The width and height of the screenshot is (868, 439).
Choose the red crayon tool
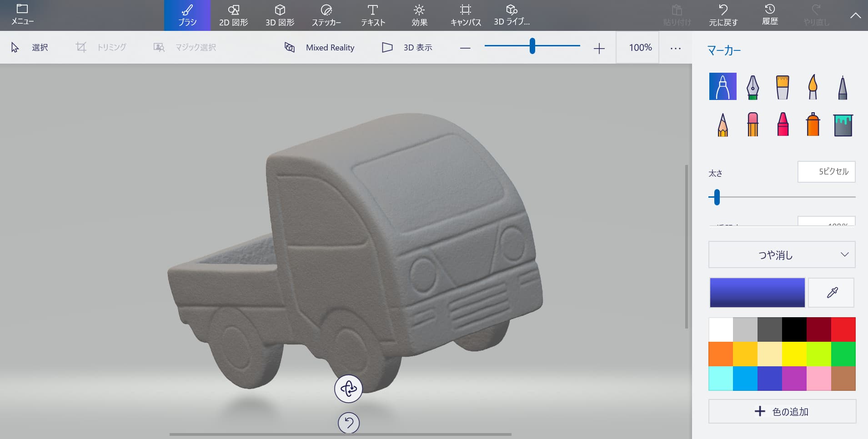point(783,125)
